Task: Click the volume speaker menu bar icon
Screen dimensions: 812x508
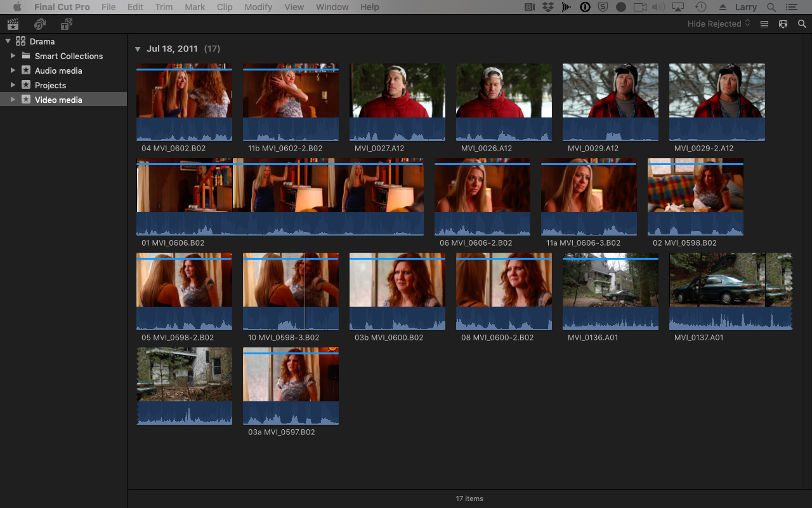Action: point(658,7)
